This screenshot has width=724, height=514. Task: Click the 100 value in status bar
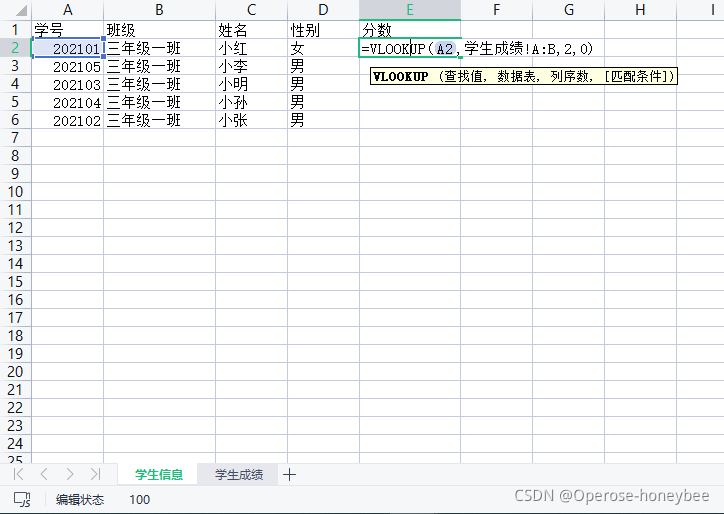tap(139, 499)
